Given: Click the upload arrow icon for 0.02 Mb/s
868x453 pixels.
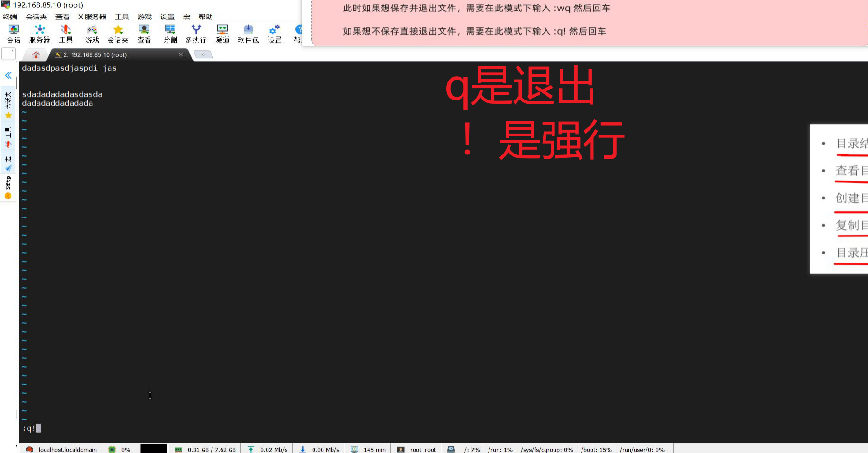Looking at the screenshot, I should (x=251, y=449).
